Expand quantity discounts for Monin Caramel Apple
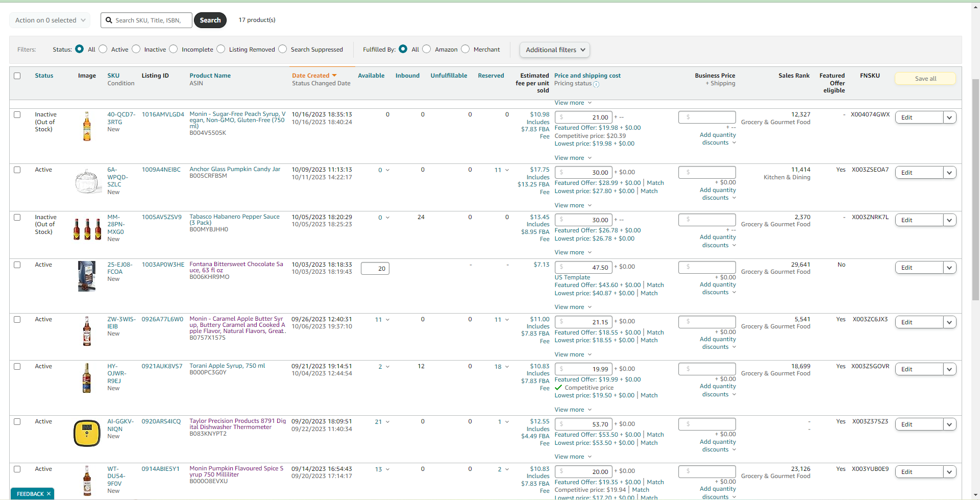 coord(719,343)
